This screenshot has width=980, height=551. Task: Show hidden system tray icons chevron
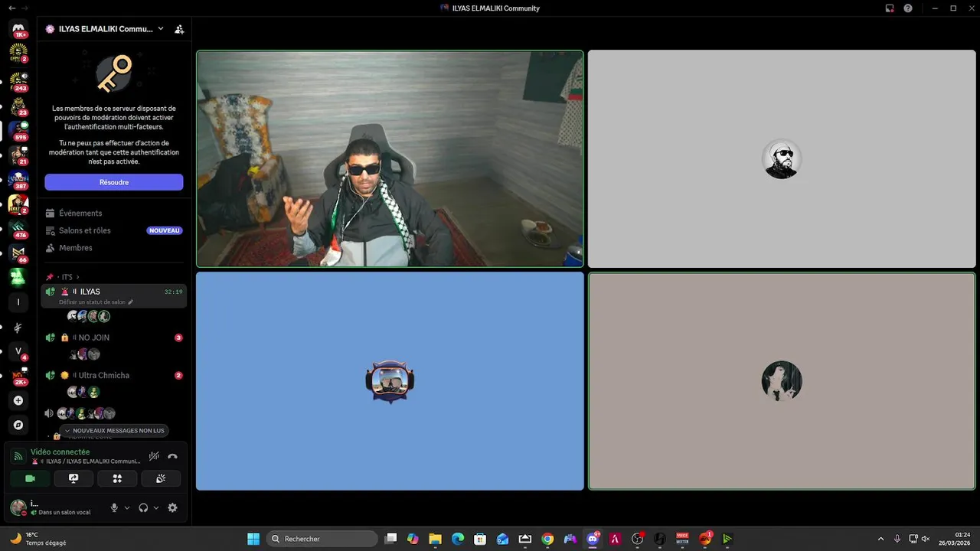pyautogui.click(x=880, y=539)
